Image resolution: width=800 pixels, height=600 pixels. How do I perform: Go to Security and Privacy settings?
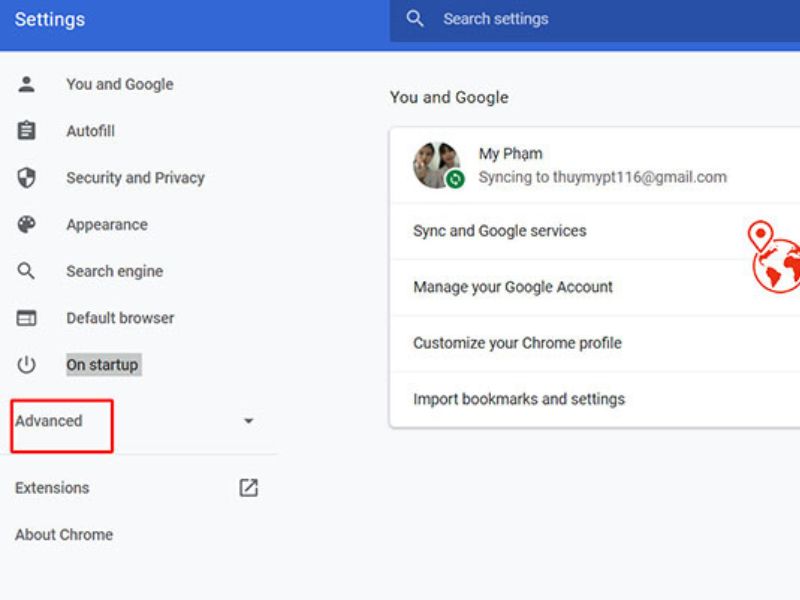[135, 178]
